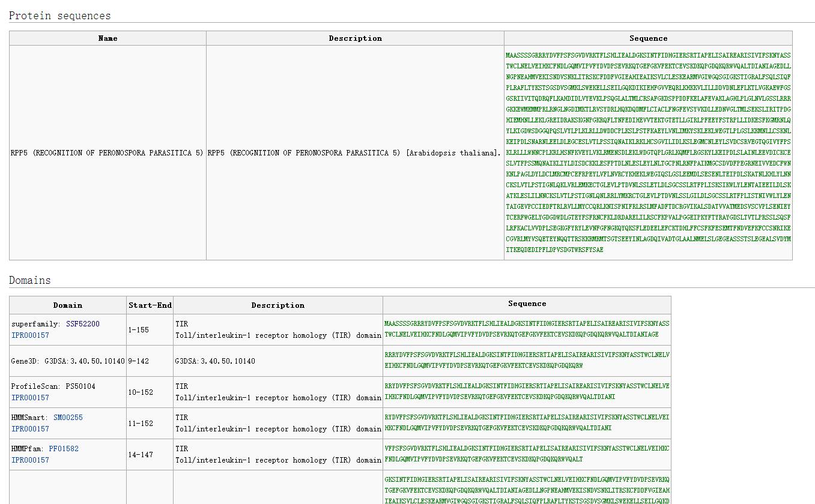Select the Sequence column header in protein table
The height and width of the screenshot is (504, 815).
tap(647, 38)
